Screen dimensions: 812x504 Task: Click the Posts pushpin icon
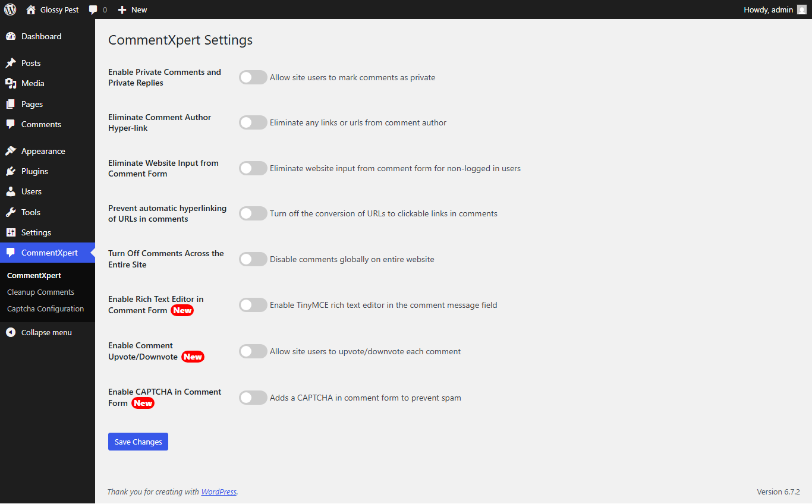click(x=11, y=63)
